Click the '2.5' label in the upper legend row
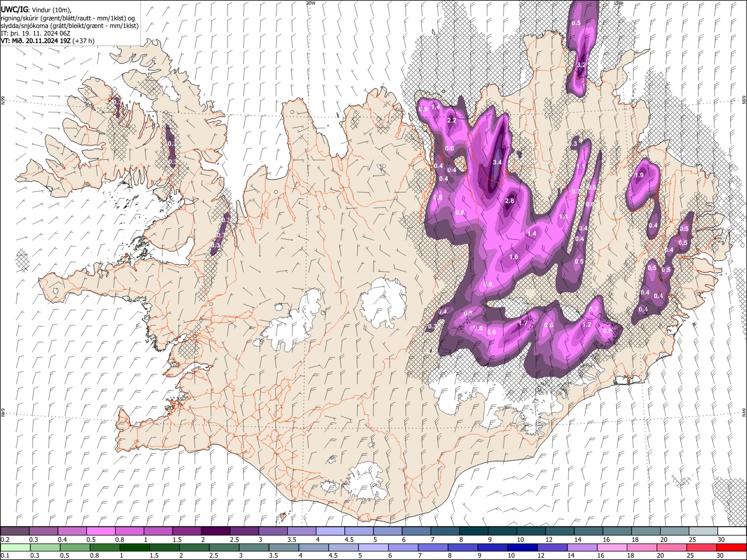This screenshot has height=560, width=747. pos(235,540)
